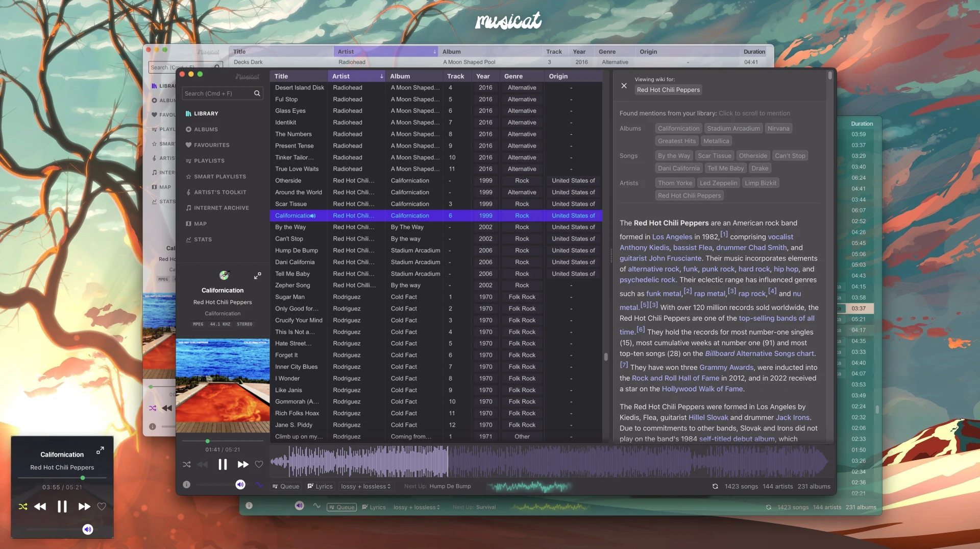Click the purple waveform icon beside volume
The image size is (980, 549).
pos(259,485)
